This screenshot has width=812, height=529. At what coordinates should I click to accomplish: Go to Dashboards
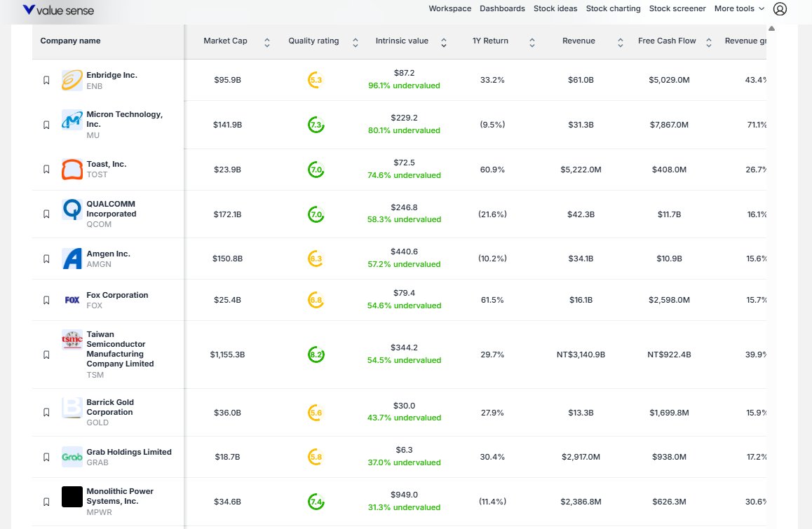pos(502,9)
